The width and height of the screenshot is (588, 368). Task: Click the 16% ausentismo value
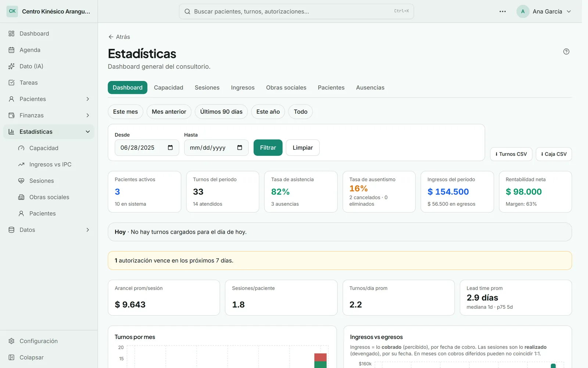coord(358,188)
